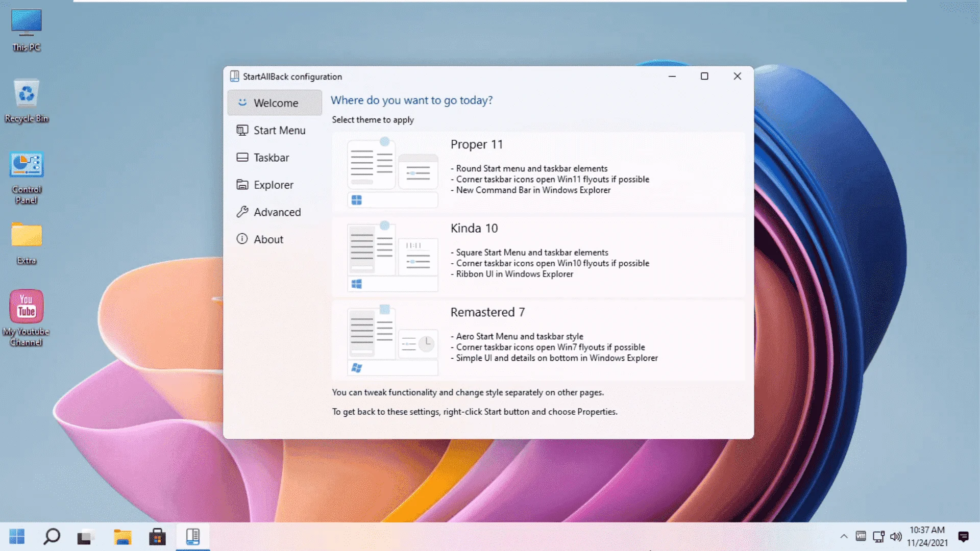Close the StartAllBack configuration window

coord(737,76)
